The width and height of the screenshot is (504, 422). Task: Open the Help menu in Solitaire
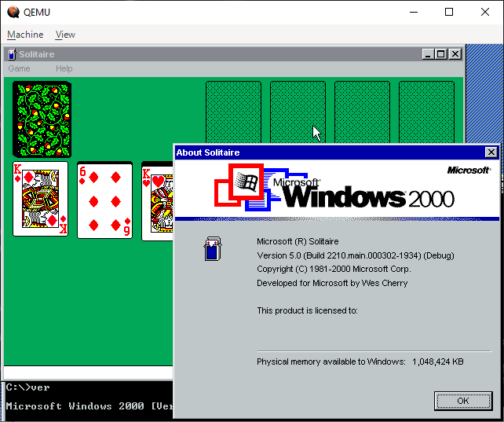pyautogui.click(x=64, y=68)
